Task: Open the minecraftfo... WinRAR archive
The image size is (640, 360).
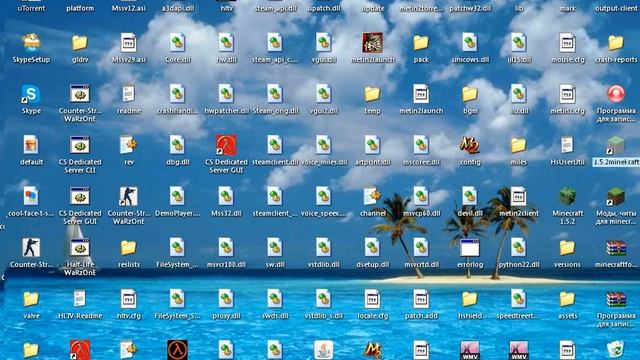Action: (616, 248)
